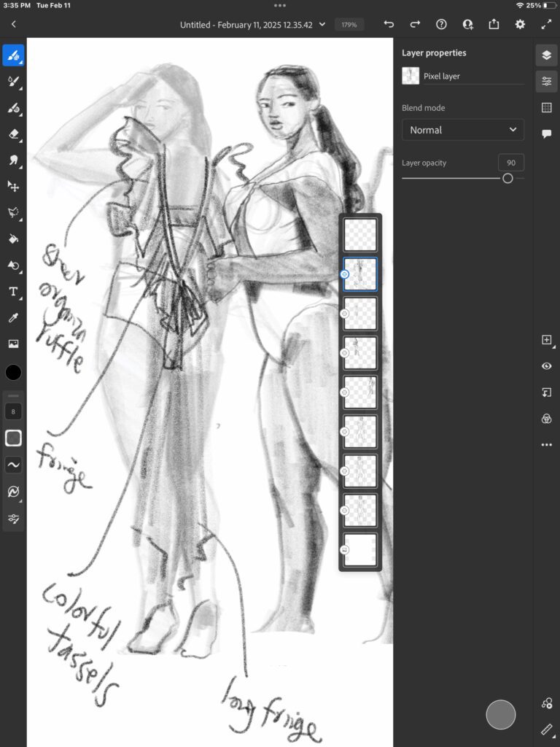Toggle the Layer properties panel

pyautogui.click(x=547, y=82)
